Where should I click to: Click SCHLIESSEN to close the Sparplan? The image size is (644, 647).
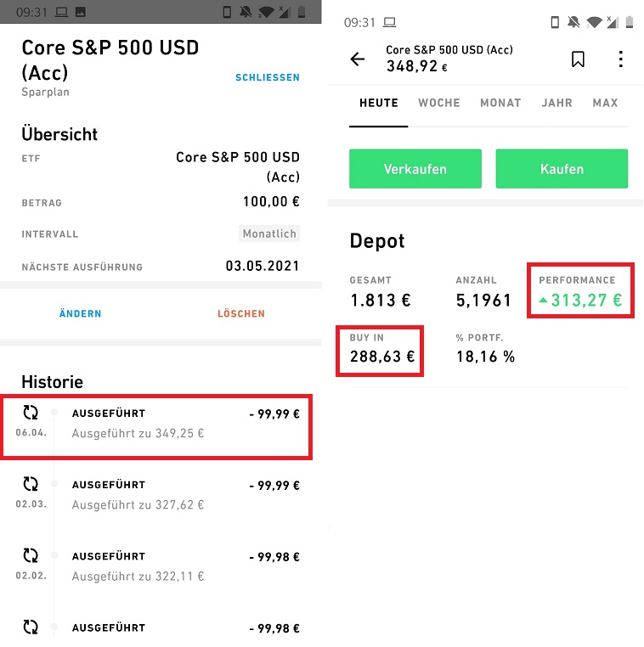point(268,77)
